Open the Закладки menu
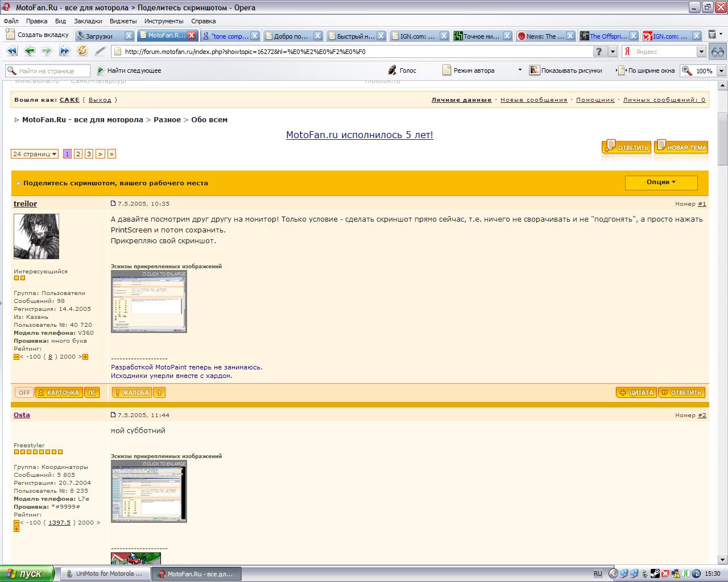728x582 pixels. point(88,21)
